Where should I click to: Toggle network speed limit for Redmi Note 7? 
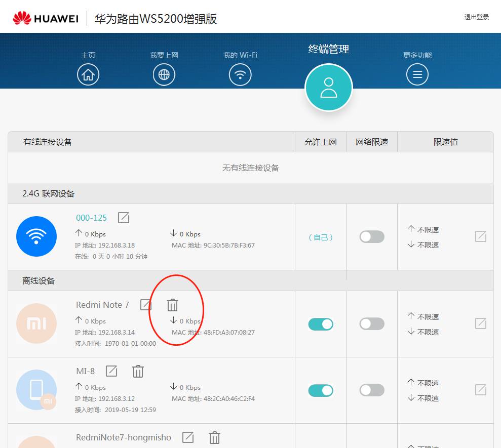[x=372, y=324]
